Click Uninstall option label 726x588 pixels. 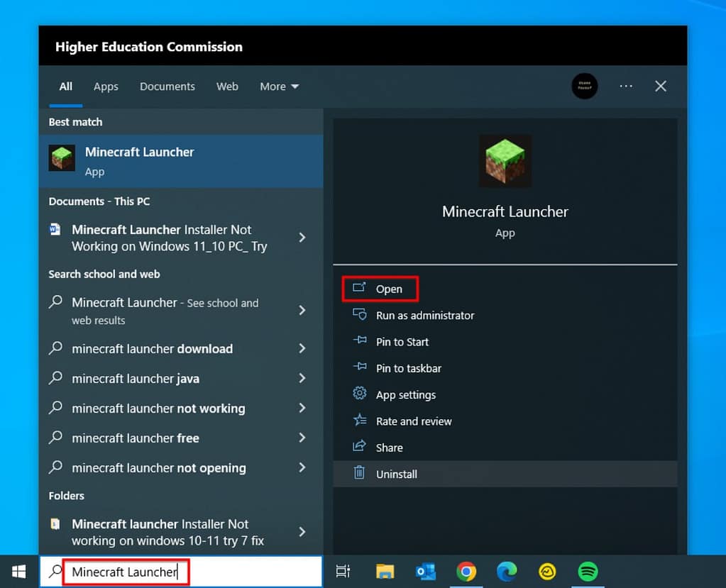(396, 475)
